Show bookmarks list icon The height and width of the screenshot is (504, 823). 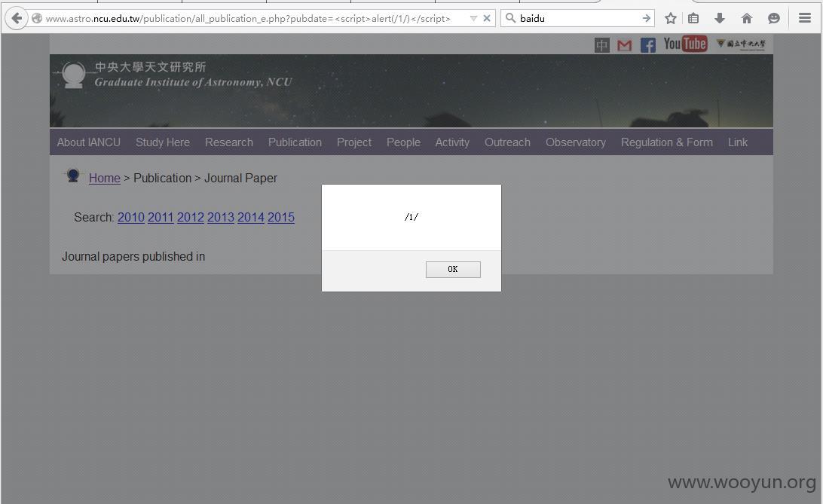tap(693, 18)
